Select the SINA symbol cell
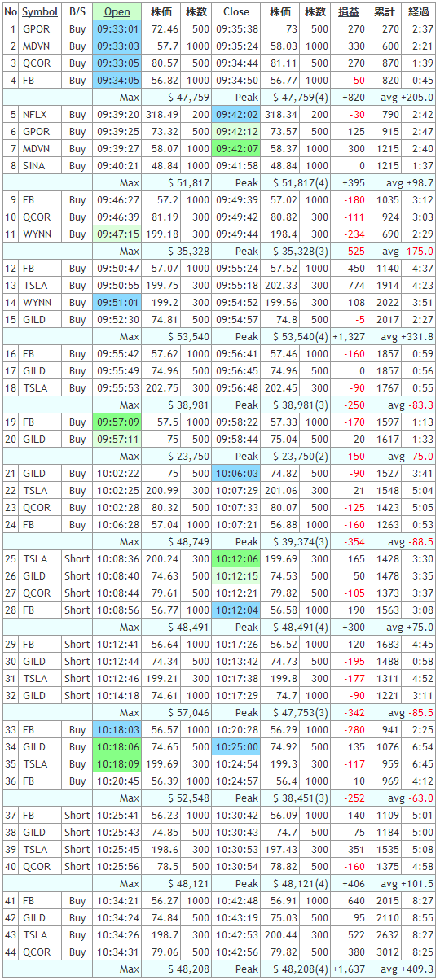This screenshot has width=440, height=980. click(x=40, y=166)
